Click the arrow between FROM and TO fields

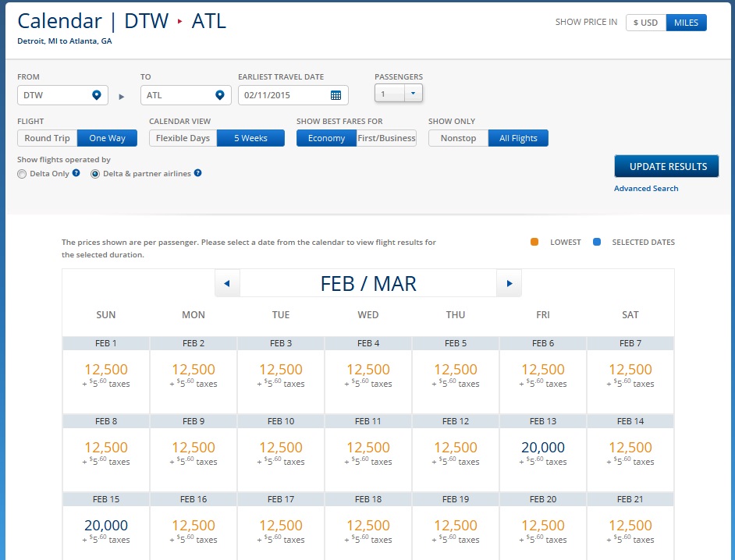tap(121, 96)
